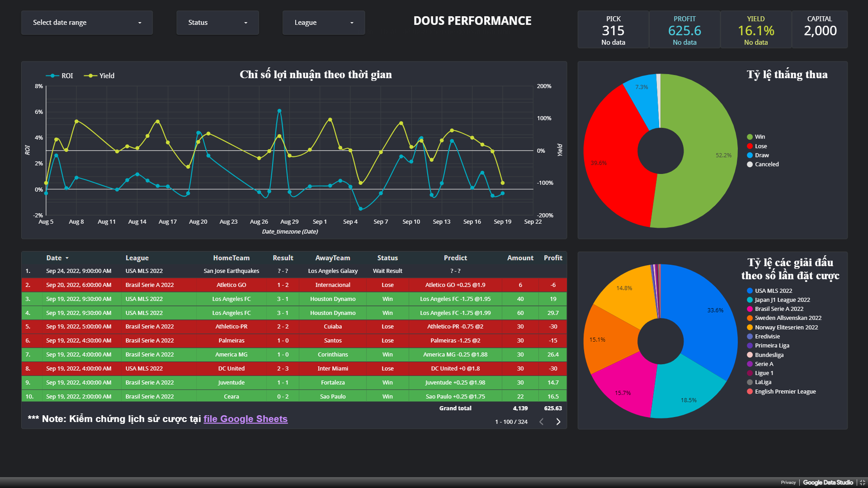Click the Yield legend marker
868x488 pixels.
point(90,76)
